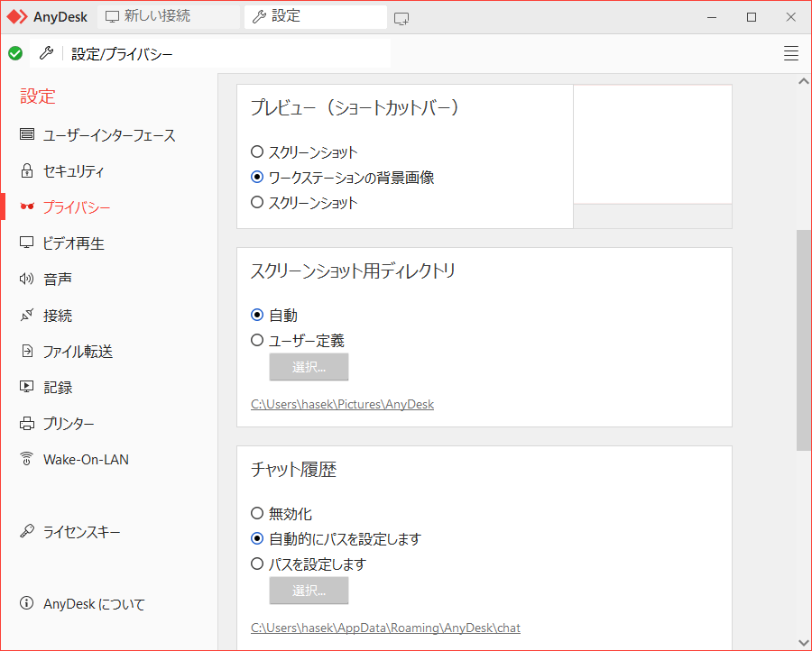Open Wake-On-LAN settings page
The height and width of the screenshot is (651, 812).
86,460
